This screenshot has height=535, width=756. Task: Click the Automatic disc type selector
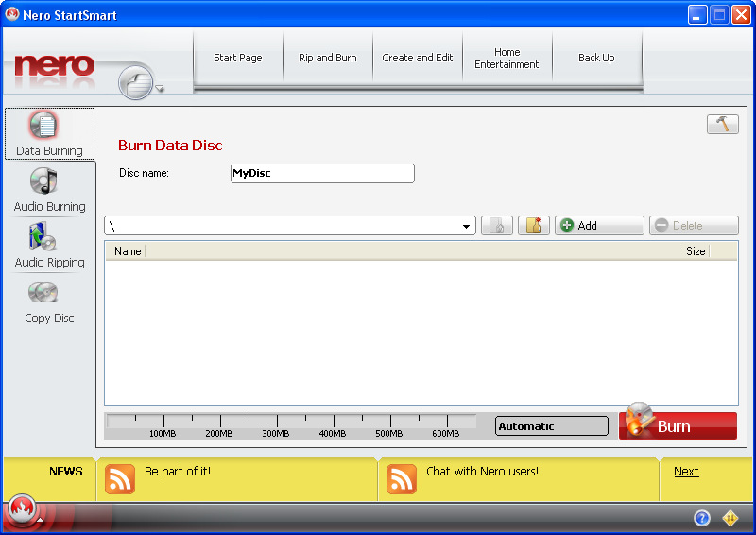pos(552,426)
